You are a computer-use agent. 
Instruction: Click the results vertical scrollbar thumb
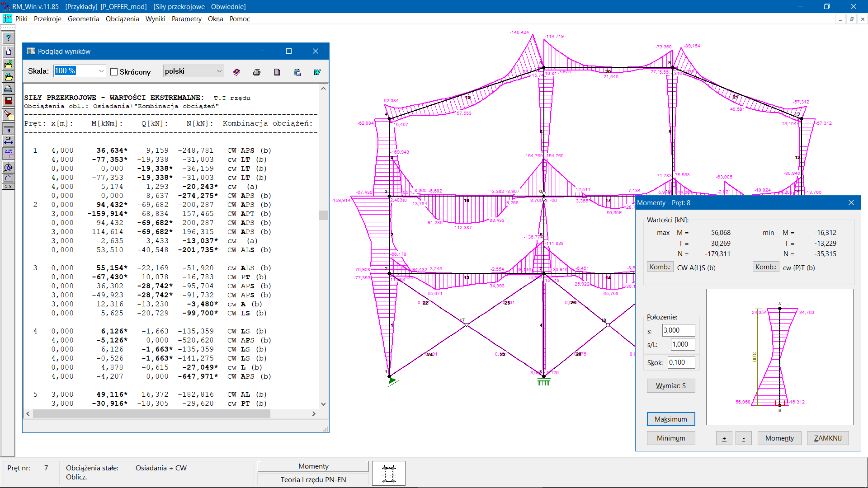[x=323, y=215]
